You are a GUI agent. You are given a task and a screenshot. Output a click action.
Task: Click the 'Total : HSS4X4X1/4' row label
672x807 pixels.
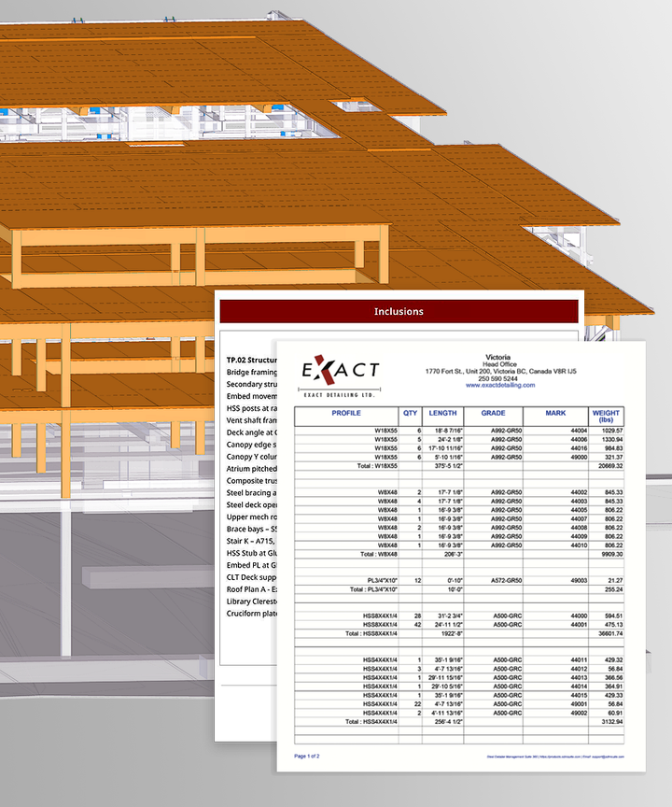[371, 722]
